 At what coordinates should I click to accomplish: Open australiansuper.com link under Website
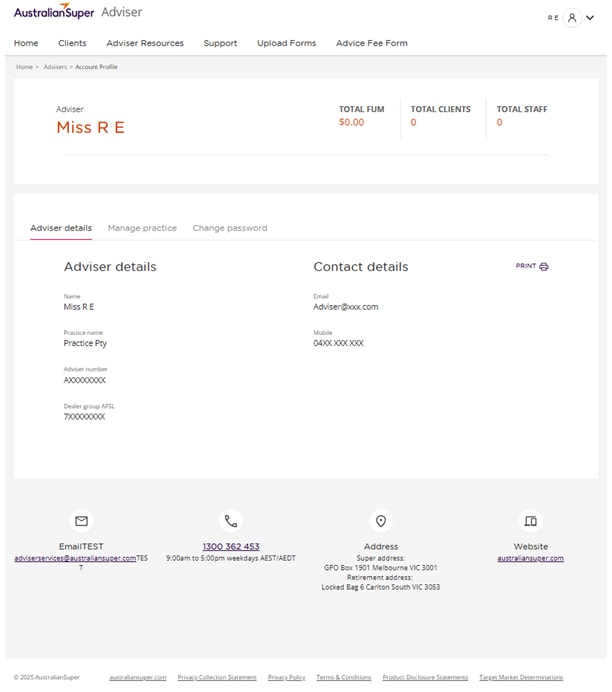pyautogui.click(x=530, y=558)
